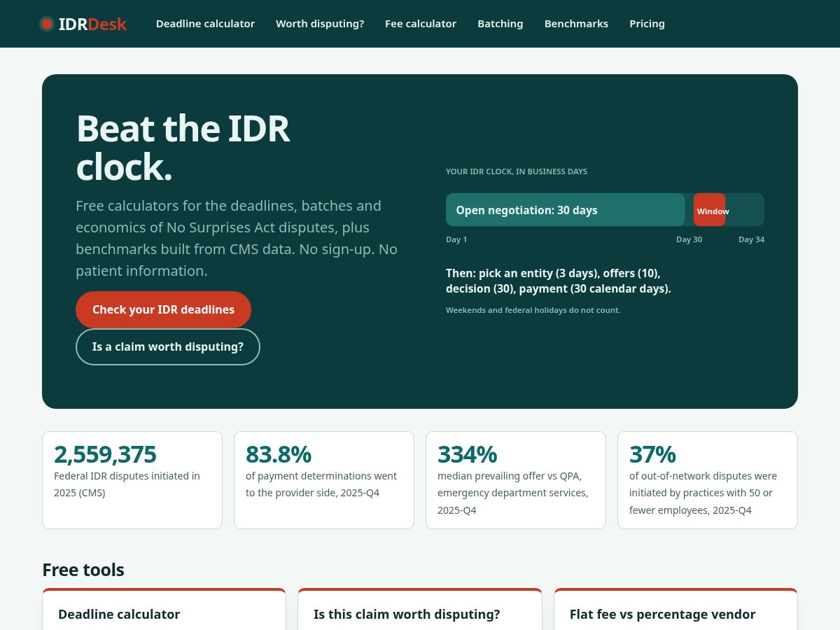Click Federal IDR disputes initiated in 2025 caption
This screenshot has height=630, width=840.
point(127,484)
